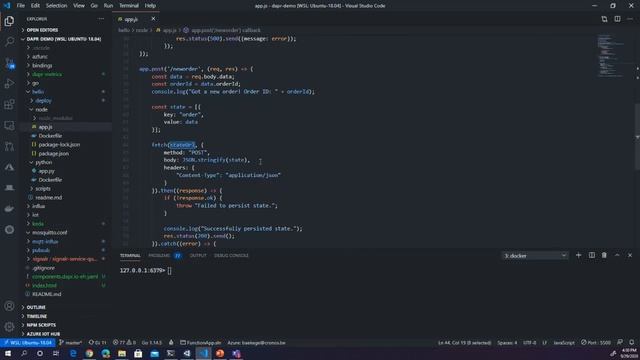Open changes compare icon in editor toolbar
Viewport: 640px width, 360px height.
tap(604, 19)
